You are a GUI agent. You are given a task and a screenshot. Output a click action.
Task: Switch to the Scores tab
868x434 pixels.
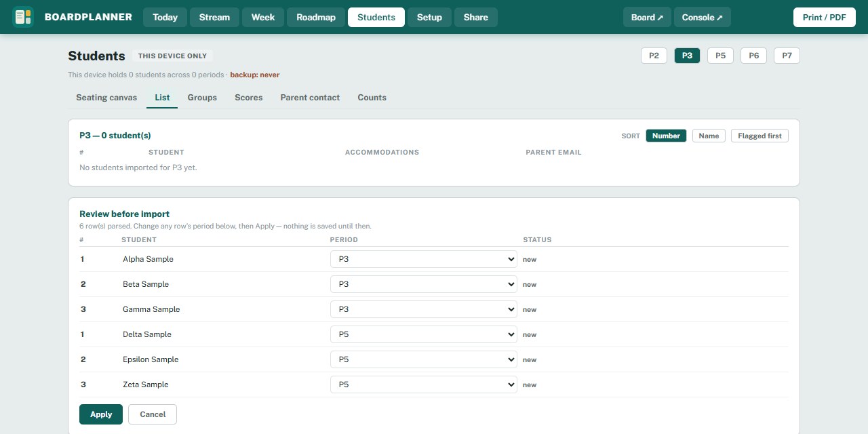click(x=249, y=98)
